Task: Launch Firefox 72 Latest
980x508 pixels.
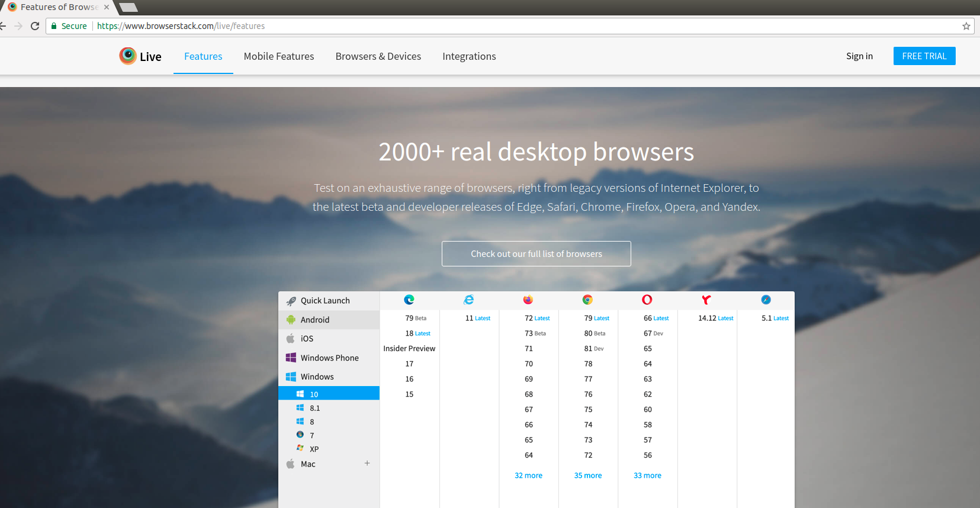Action: point(537,318)
